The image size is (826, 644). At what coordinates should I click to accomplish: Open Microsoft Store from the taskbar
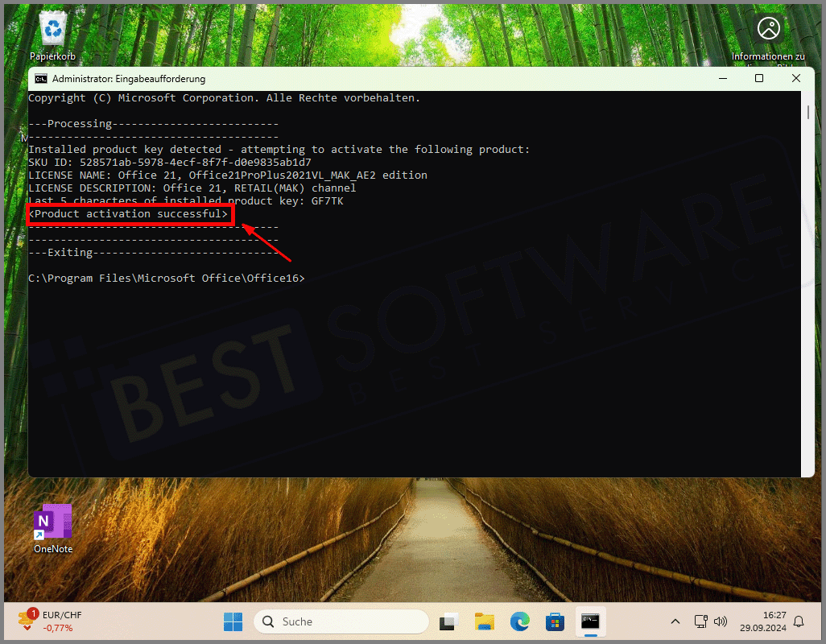click(555, 621)
